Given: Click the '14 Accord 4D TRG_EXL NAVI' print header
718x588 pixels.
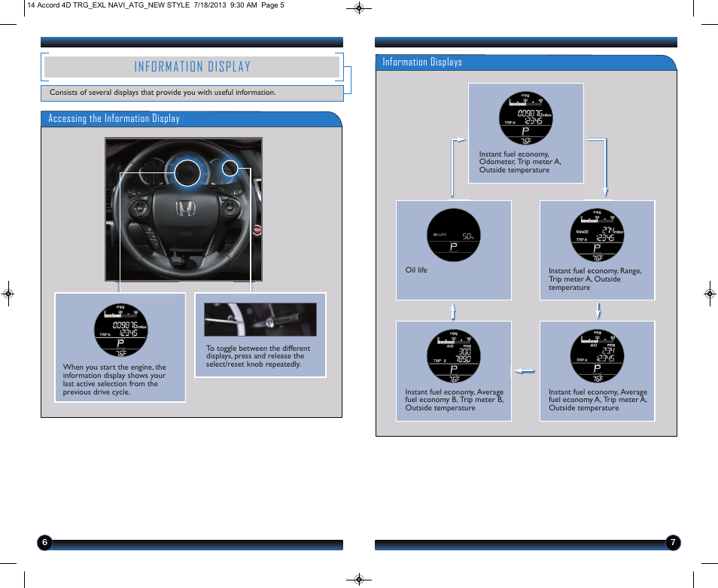Looking at the screenshot, I should pos(156,5).
